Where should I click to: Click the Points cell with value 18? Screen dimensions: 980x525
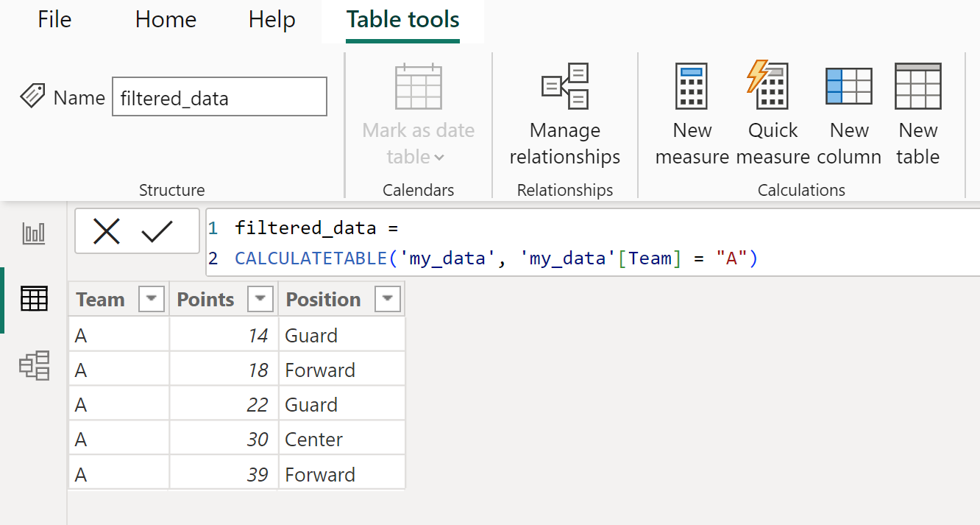(224, 370)
